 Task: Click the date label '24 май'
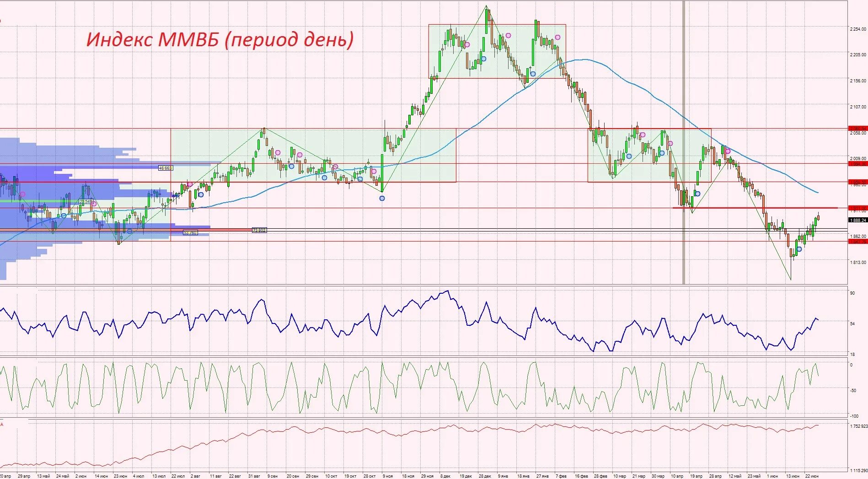click(x=63, y=476)
